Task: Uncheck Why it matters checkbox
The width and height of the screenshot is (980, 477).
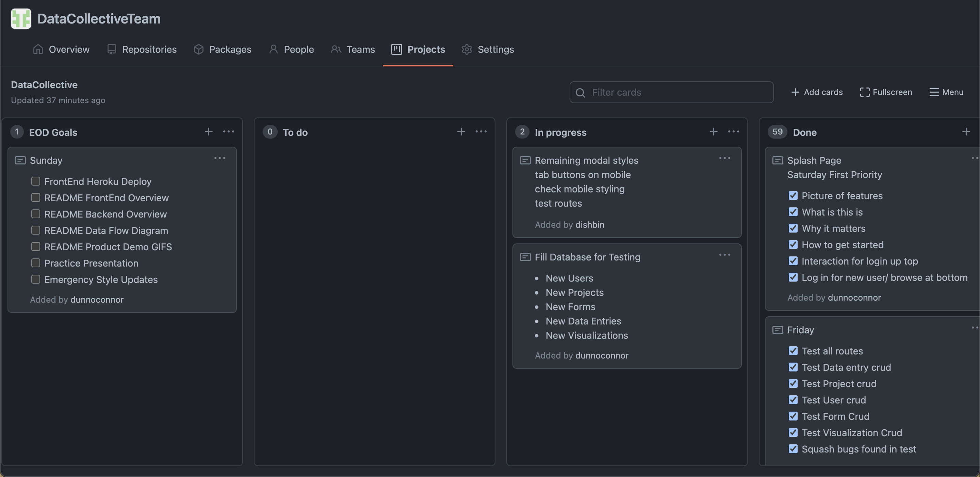Action: click(x=793, y=228)
